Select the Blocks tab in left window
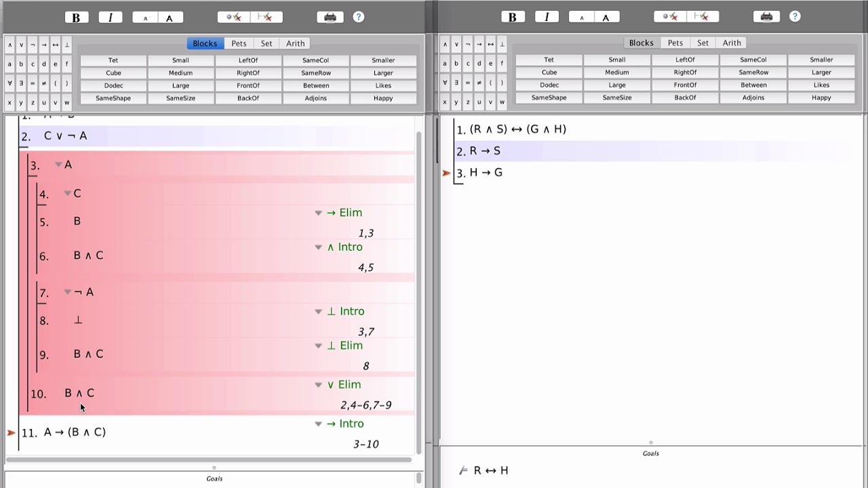The height and width of the screenshot is (488, 868). 205,43
